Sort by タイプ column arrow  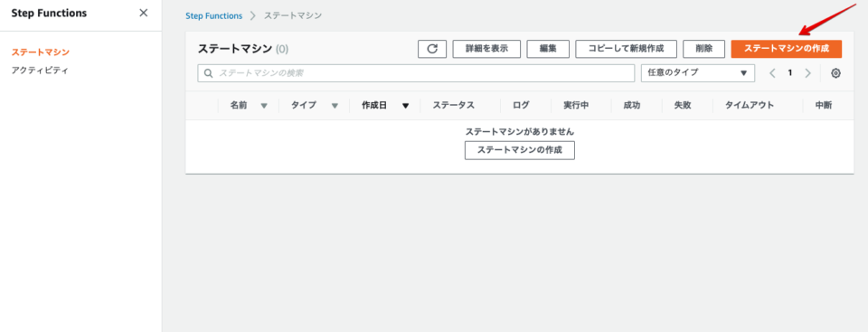click(x=335, y=106)
